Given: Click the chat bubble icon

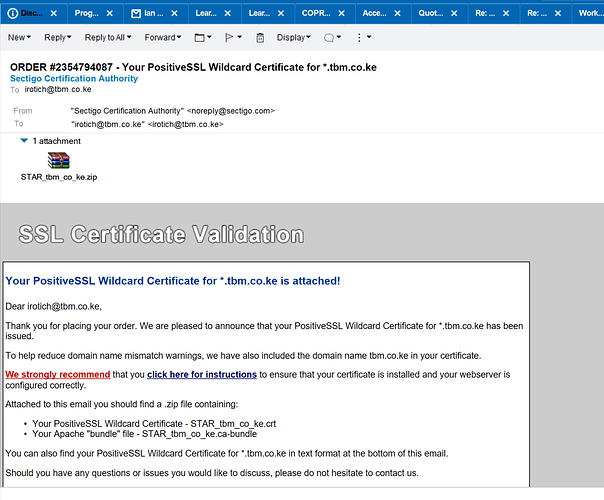Looking at the screenshot, I should pyautogui.click(x=329, y=37).
